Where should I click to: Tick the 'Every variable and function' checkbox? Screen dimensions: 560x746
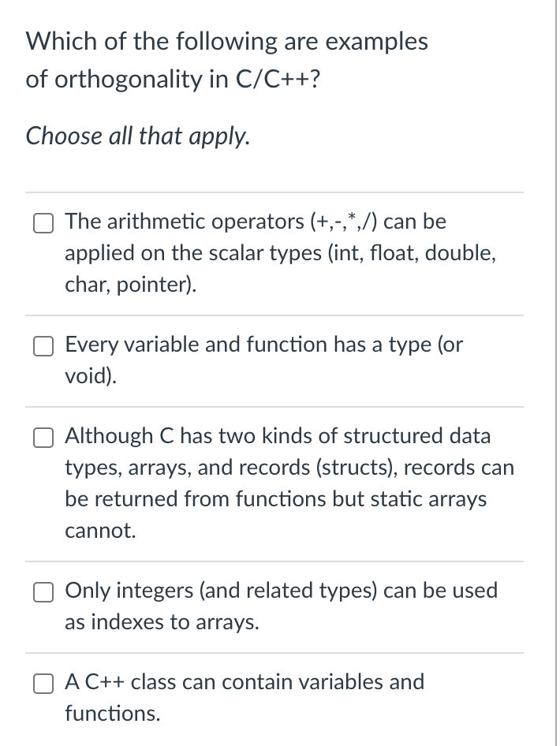[x=43, y=347]
